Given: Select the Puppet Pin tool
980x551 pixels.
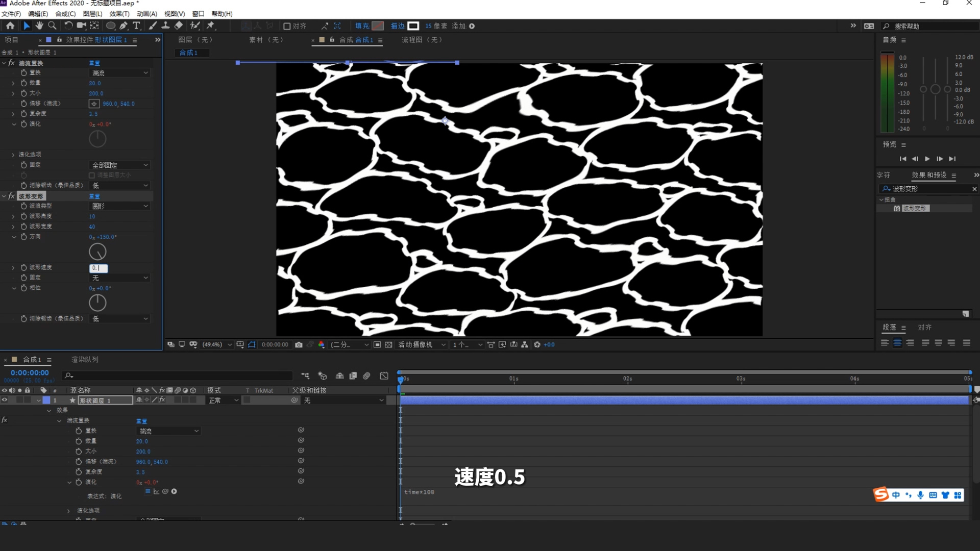Looking at the screenshot, I should pyautogui.click(x=210, y=26).
